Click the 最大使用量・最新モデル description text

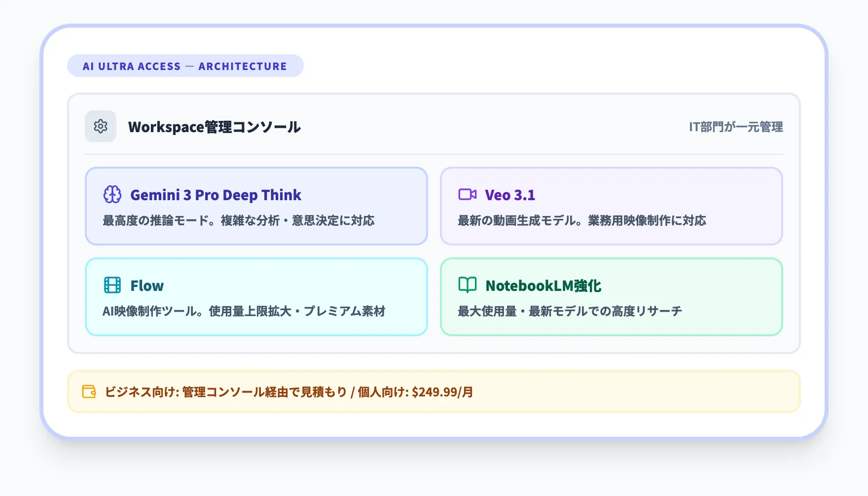(x=570, y=311)
